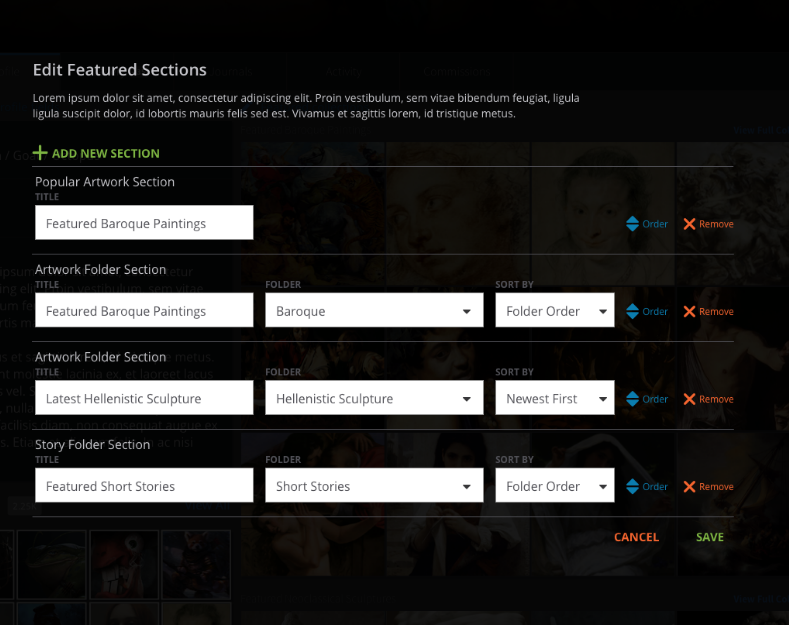
Task: Click Remove link text in Hellenistic Sculpture row
Action: (716, 399)
